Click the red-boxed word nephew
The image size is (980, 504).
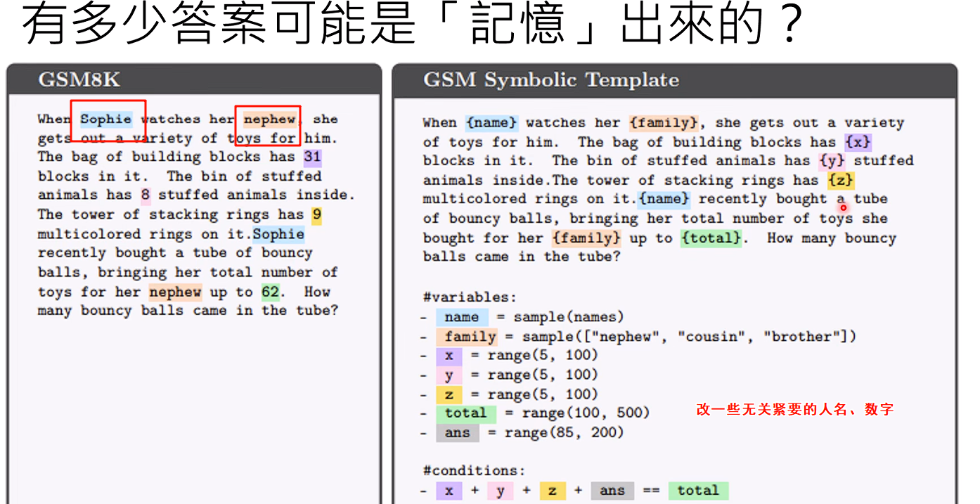[x=269, y=119]
